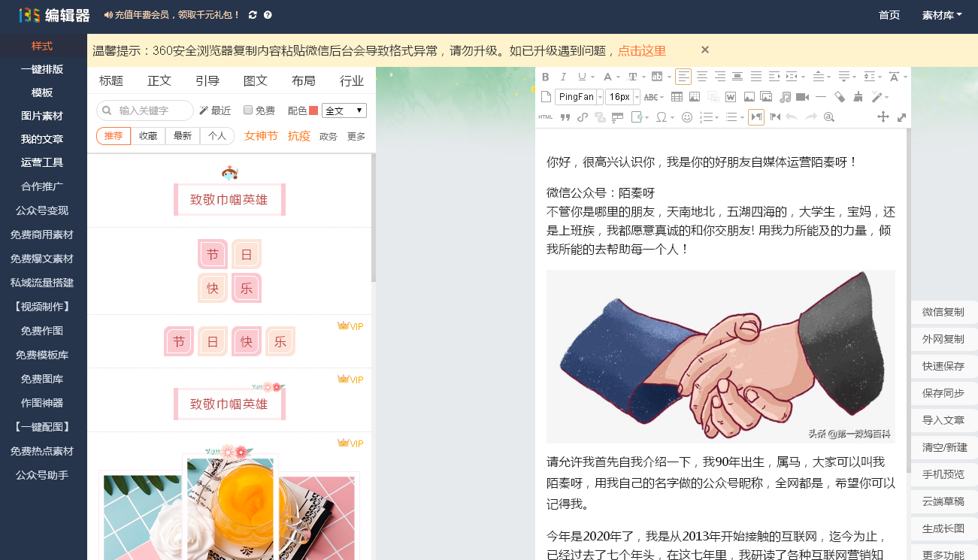Expand the 素材库 menu
This screenshot has height=560, width=978.
click(x=942, y=15)
